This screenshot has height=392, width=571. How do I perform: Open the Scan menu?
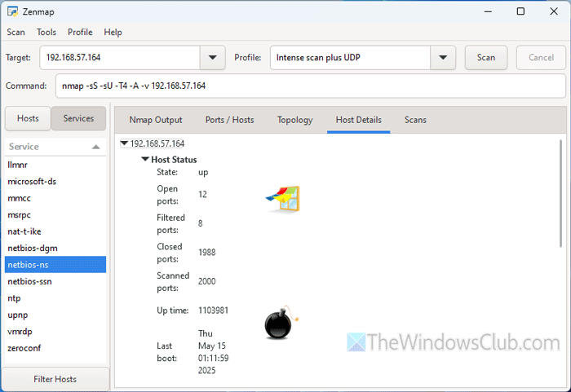pyautogui.click(x=15, y=33)
